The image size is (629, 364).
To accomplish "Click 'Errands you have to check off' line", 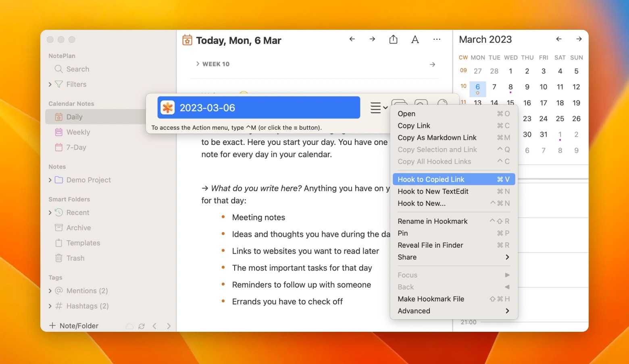I will click(x=287, y=302).
